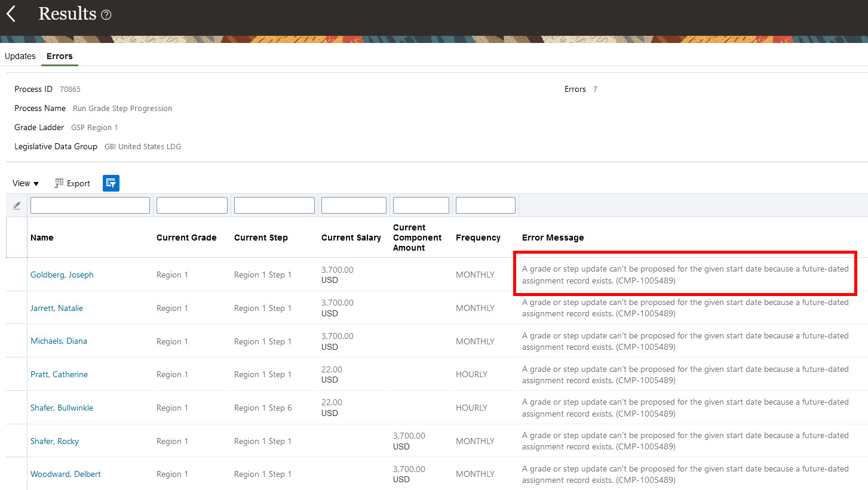Click the Errors count value 7
The height and width of the screenshot is (490, 868).
pos(595,89)
